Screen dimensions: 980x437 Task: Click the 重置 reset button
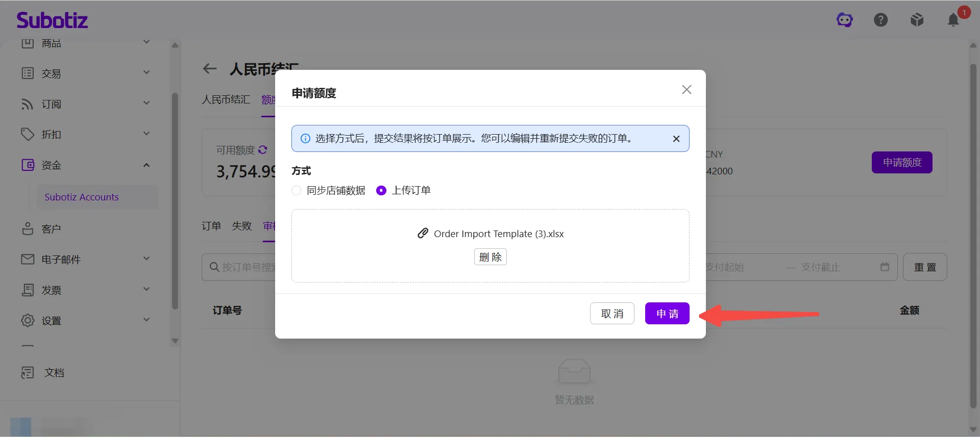(x=925, y=267)
